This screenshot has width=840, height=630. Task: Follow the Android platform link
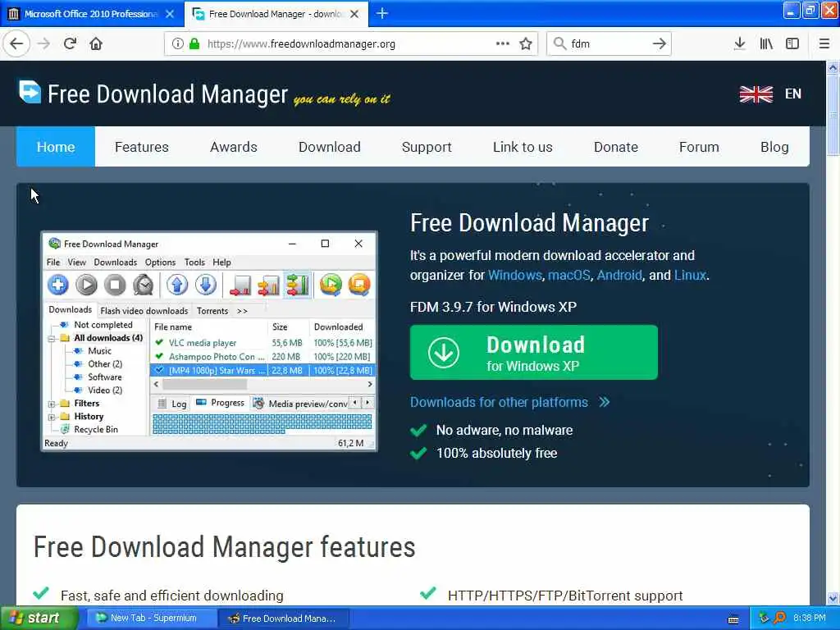(x=619, y=275)
